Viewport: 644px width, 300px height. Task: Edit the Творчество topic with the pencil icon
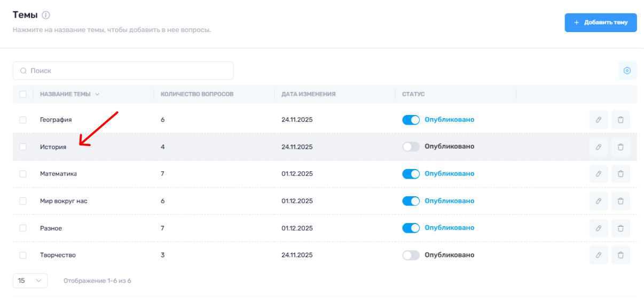pyautogui.click(x=599, y=255)
